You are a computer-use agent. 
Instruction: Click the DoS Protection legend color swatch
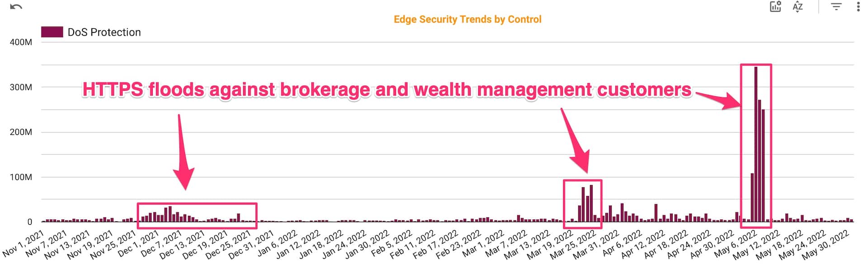pyautogui.click(x=52, y=32)
